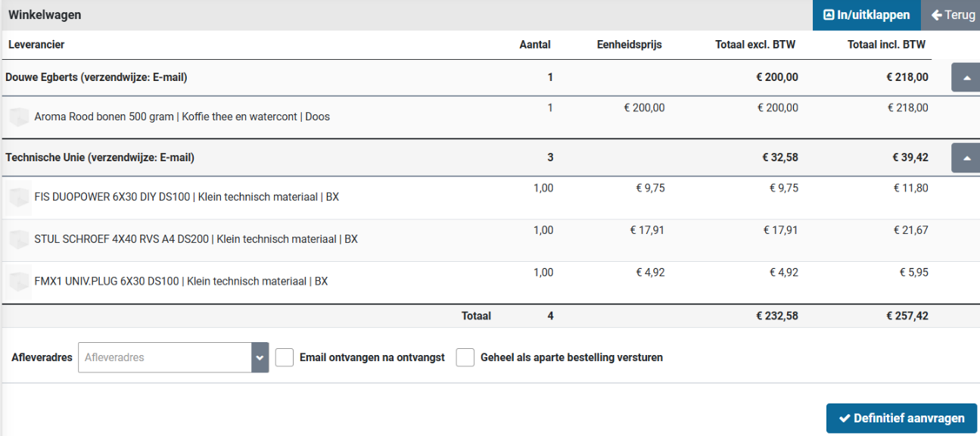Select the FMX1 UNIV.PLUG 6X30 item text

click(181, 282)
